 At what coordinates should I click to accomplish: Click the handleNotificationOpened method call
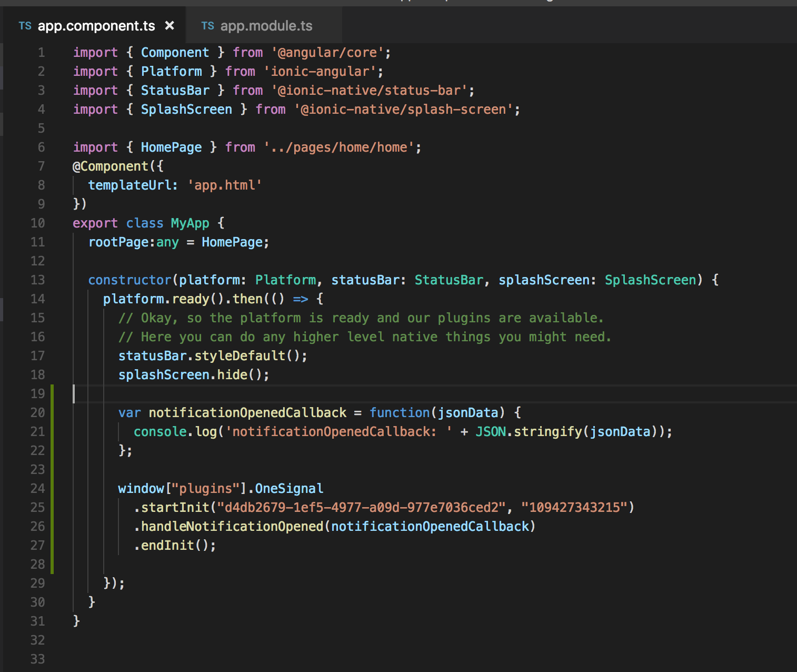226,526
